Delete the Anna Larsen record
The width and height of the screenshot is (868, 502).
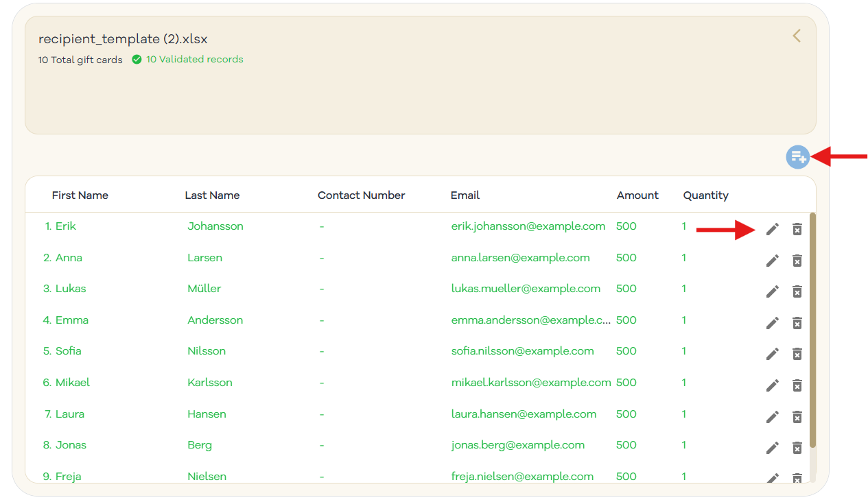(x=797, y=261)
